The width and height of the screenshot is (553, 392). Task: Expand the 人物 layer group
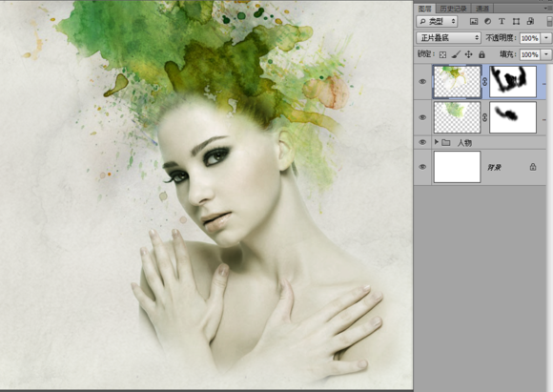tap(437, 142)
